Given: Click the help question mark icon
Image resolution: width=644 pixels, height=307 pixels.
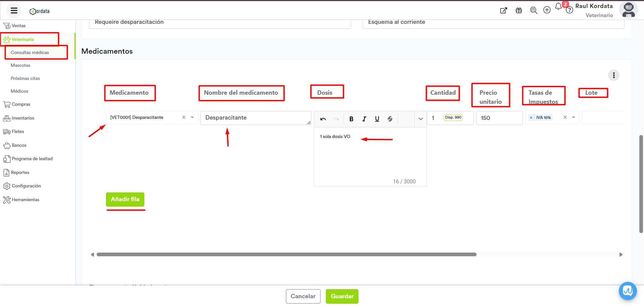Looking at the screenshot, I should 569,10.
